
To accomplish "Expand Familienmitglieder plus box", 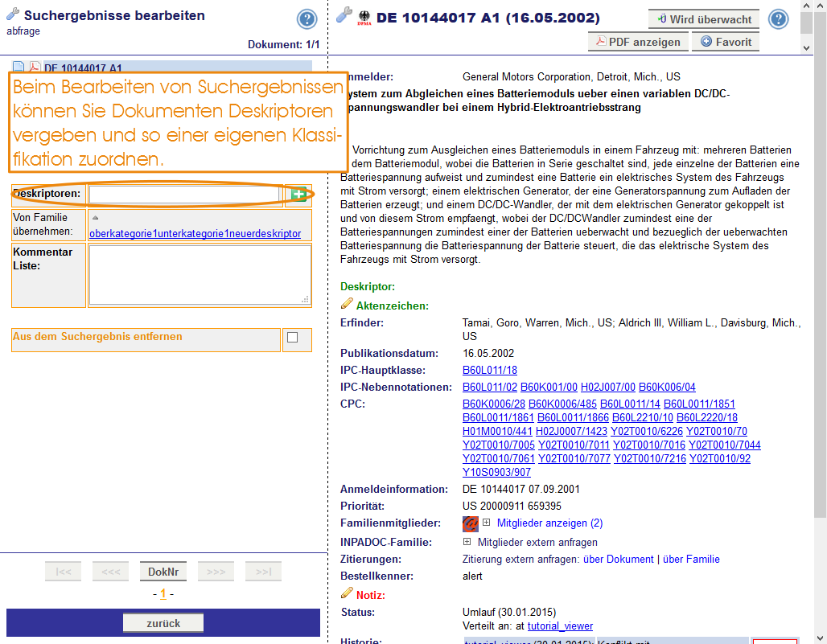I will [x=486, y=523].
